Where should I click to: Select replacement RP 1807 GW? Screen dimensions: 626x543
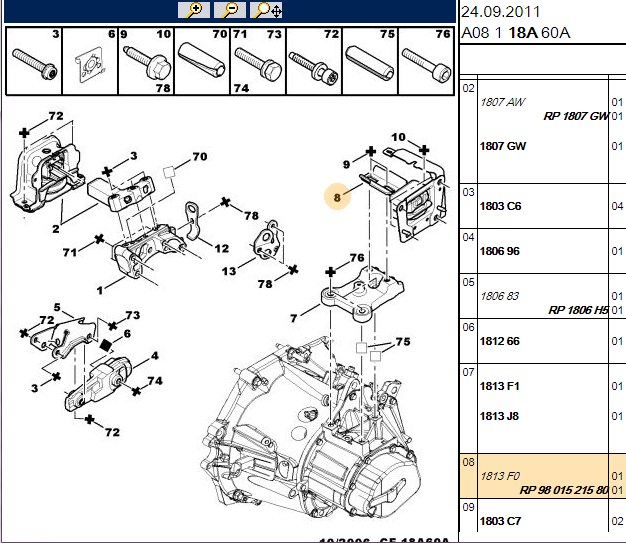coord(576,116)
